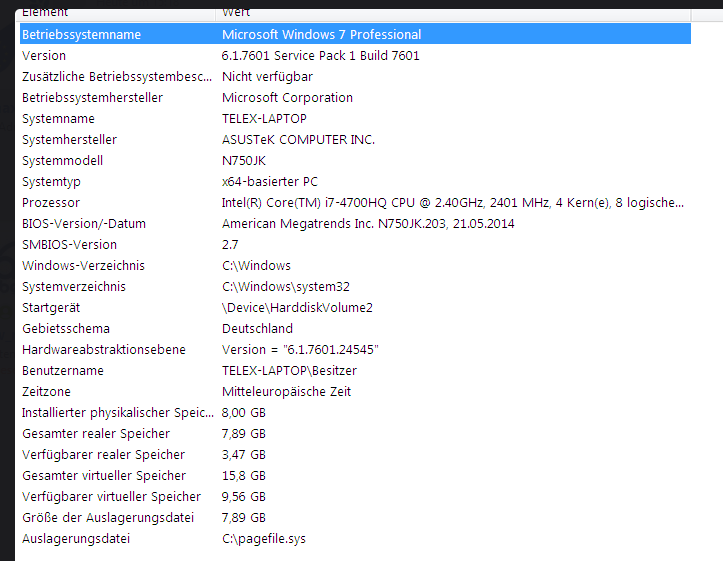Click the '15,8 GB' value

tap(243, 476)
